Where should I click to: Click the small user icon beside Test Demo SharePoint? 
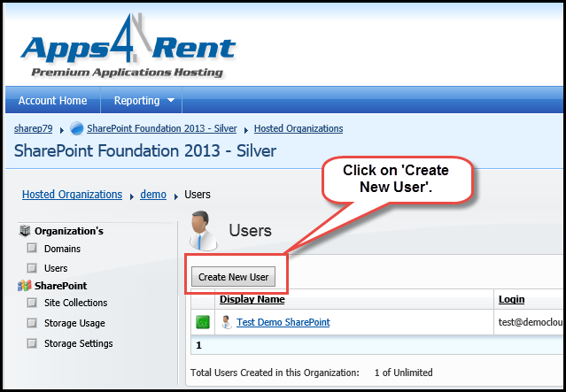click(x=227, y=322)
